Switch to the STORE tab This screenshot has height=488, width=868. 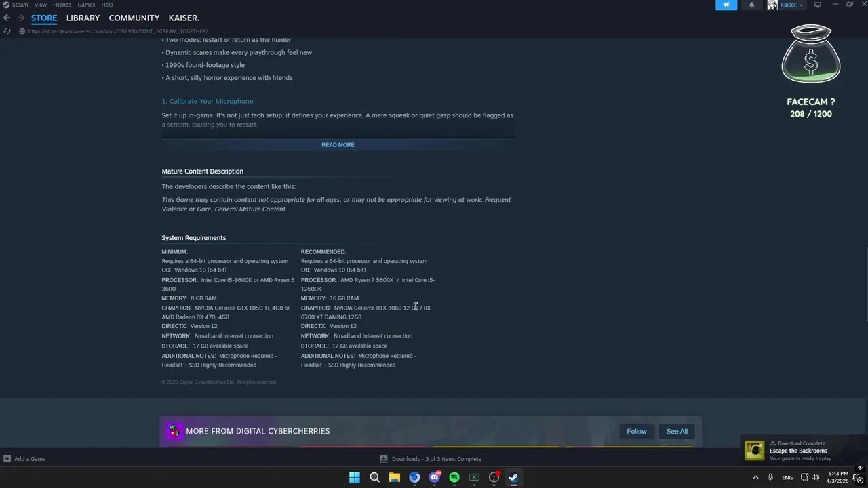[44, 18]
